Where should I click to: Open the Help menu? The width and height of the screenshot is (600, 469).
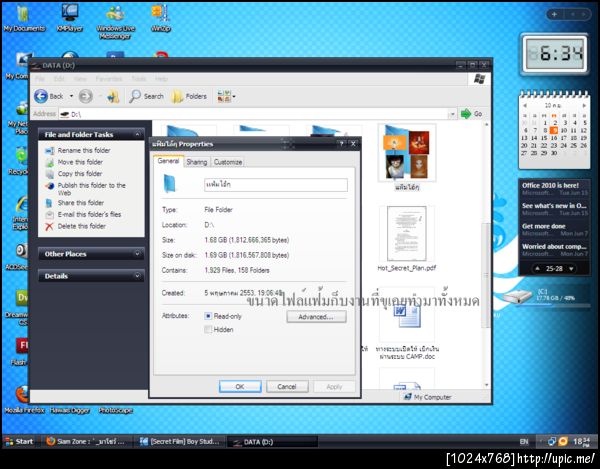pyautogui.click(x=161, y=79)
